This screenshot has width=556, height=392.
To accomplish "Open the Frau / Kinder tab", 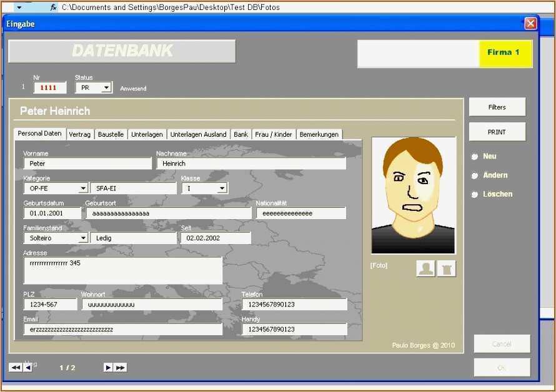I will coord(274,134).
